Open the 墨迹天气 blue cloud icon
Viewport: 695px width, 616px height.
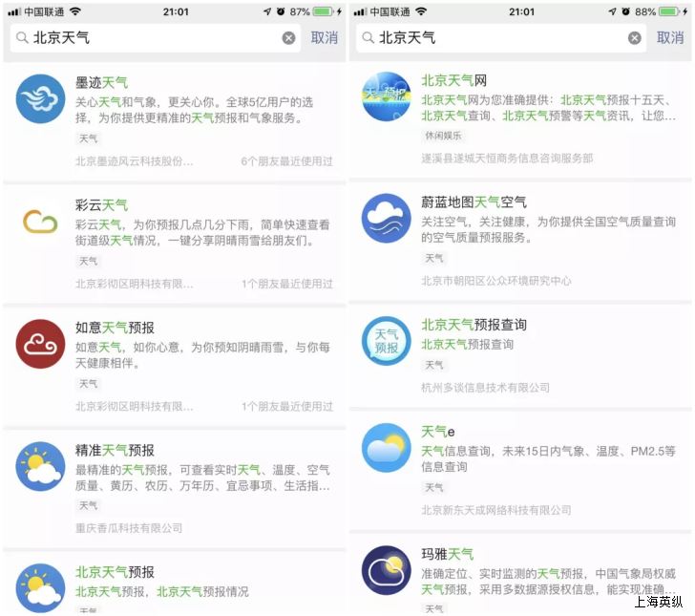click(40, 98)
